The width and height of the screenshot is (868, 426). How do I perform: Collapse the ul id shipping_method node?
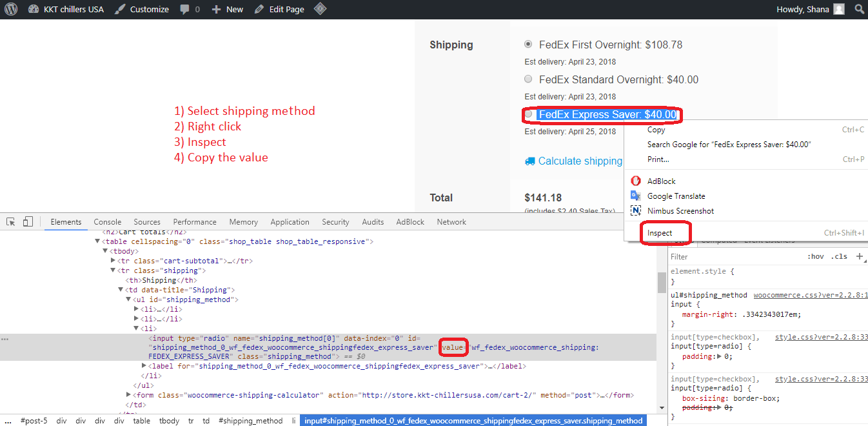(128, 300)
